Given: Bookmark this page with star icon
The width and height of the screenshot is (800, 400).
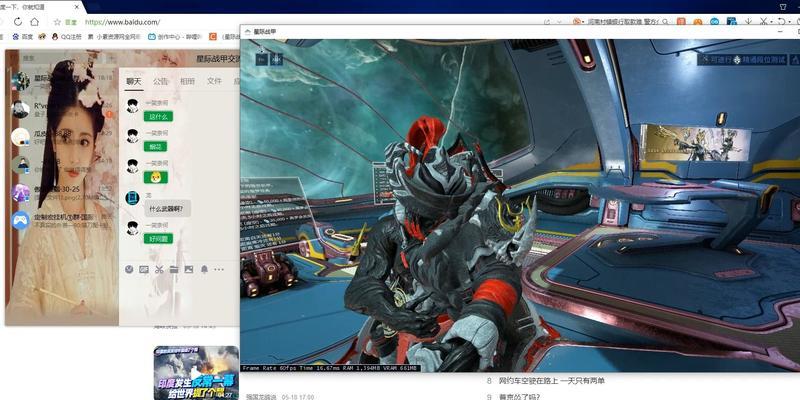Looking at the screenshot, I should pyautogui.click(x=57, y=22).
